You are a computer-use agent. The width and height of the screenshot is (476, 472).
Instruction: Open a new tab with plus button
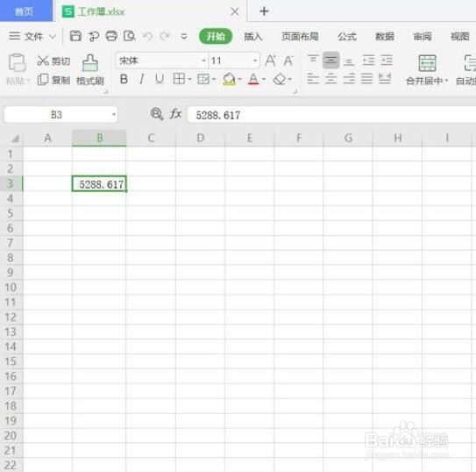pos(264,11)
